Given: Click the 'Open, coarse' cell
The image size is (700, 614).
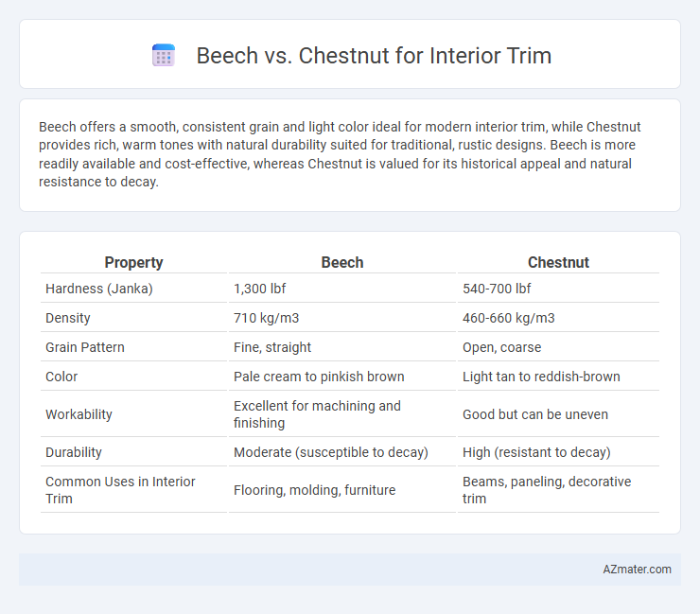Looking at the screenshot, I should (x=501, y=347).
